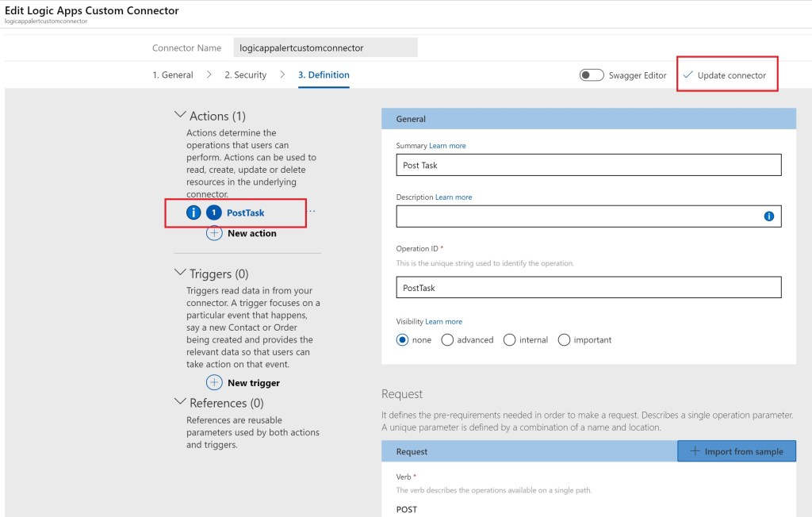Click the ellipsis menu next to PostTask
The image size is (812, 517).
point(312,211)
